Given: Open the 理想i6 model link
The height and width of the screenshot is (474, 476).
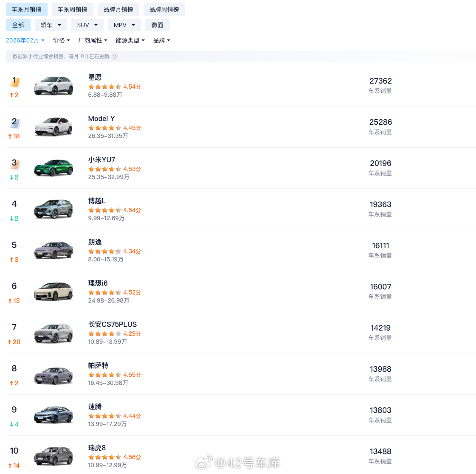Looking at the screenshot, I should pos(98,283).
